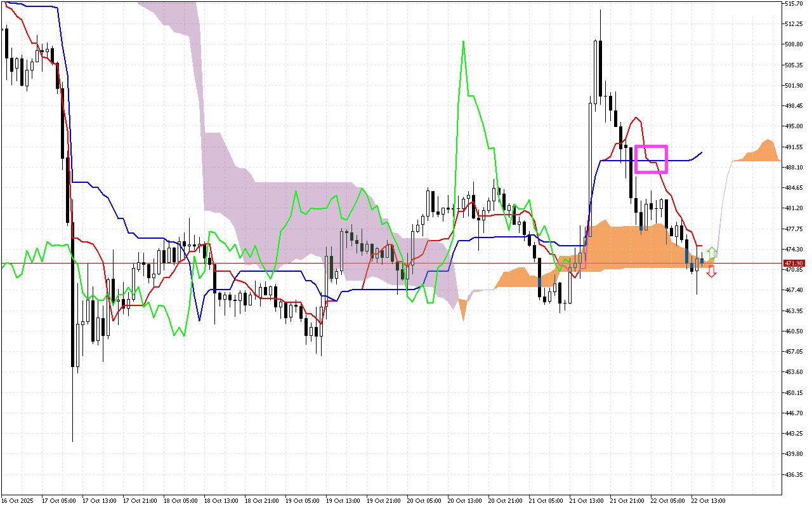Click the right end of the blue line

point(702,152)
